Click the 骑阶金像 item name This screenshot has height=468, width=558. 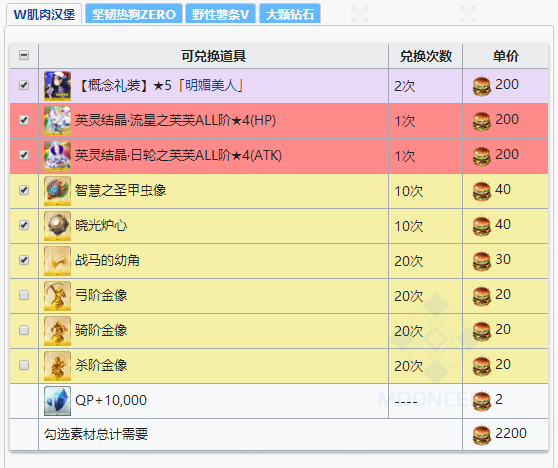tap(101, 330)
